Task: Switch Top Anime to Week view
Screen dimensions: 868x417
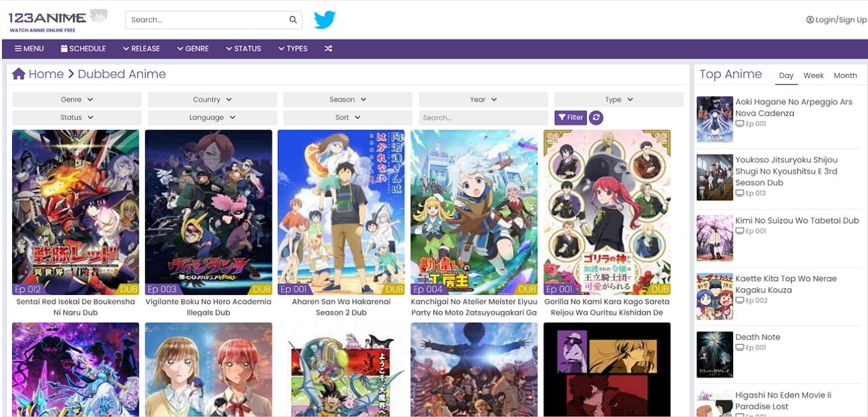Action: coord(813,75)
